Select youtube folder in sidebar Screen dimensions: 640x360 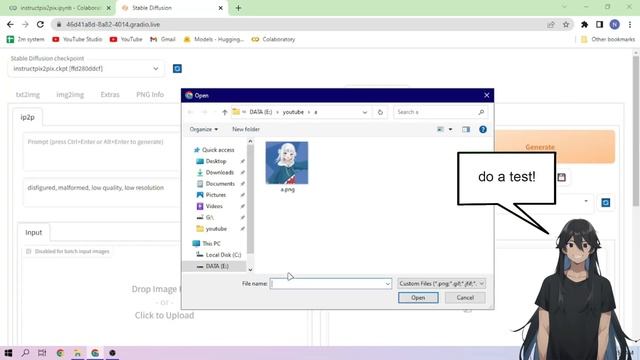tap(211, 229)
